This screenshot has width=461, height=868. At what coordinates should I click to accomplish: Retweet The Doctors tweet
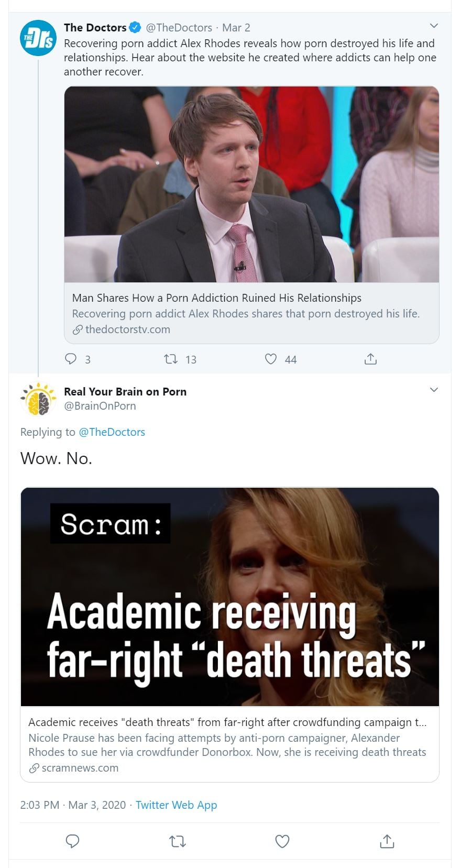[x=171, y=359]
